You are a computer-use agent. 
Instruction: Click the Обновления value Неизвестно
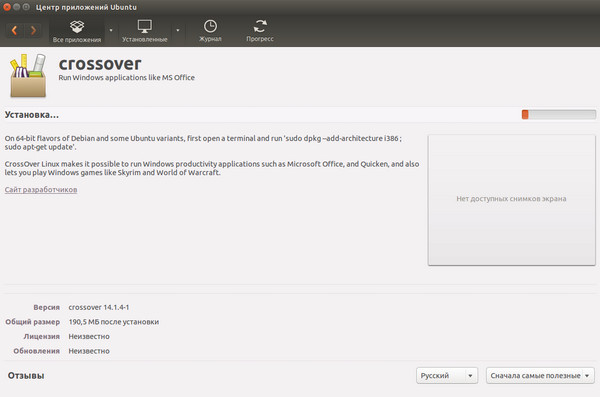89,351
